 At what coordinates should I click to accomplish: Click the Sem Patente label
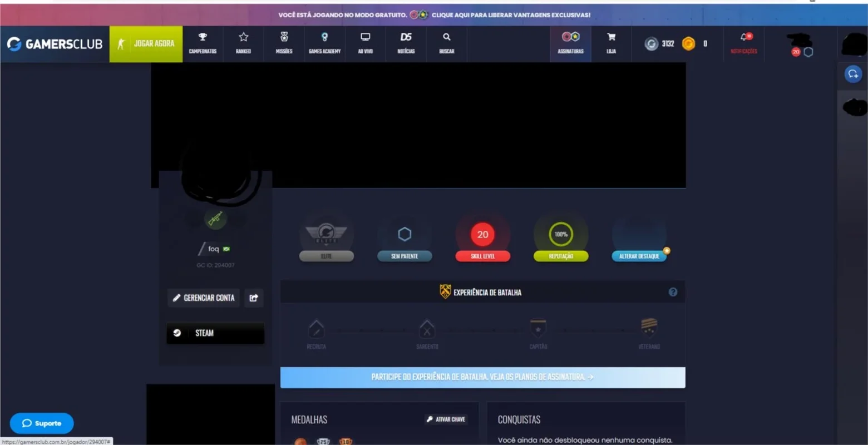click(x=405, y=256)
